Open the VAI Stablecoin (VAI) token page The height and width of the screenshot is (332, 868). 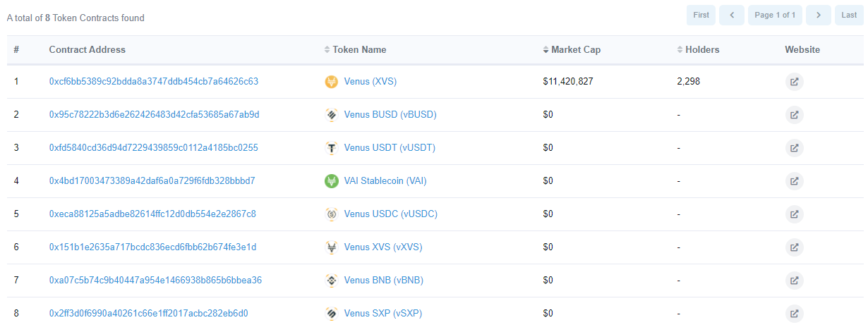[385, 181]
